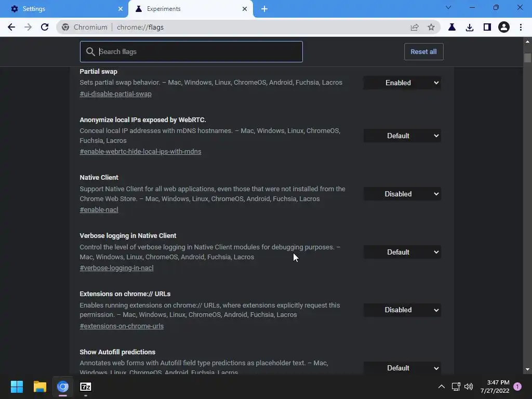Follow the #enable-webrtc-hide-local-ips-with-mdns link

click(140, 152)
